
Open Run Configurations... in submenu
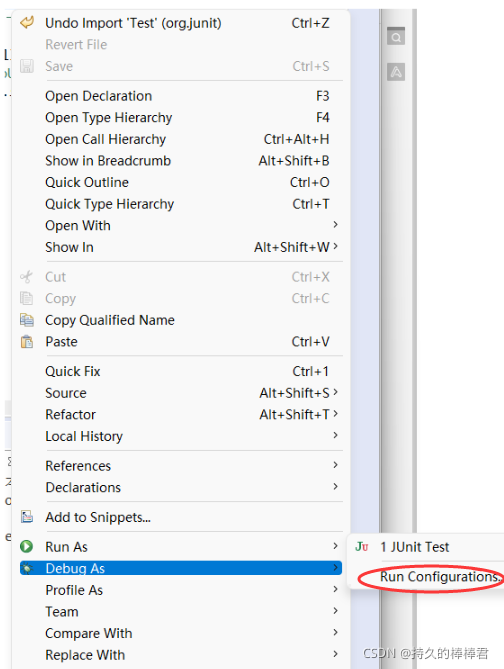click(441, 577)
